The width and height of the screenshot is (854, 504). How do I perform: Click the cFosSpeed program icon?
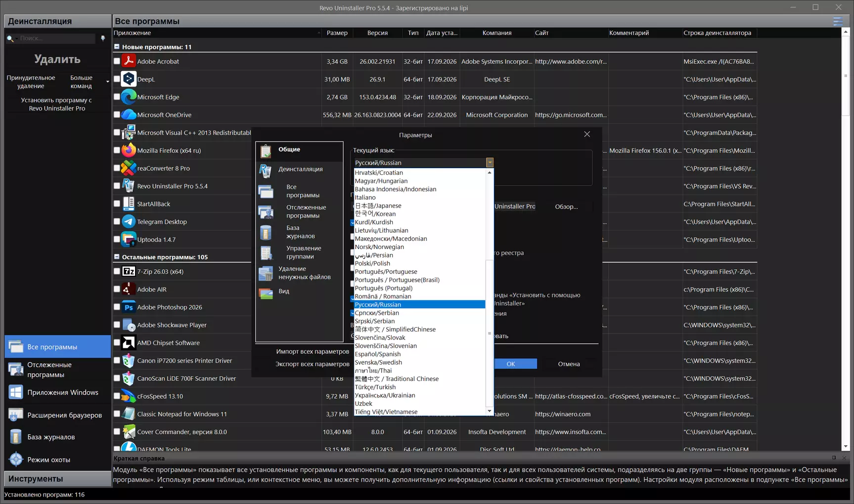point(129,396)
